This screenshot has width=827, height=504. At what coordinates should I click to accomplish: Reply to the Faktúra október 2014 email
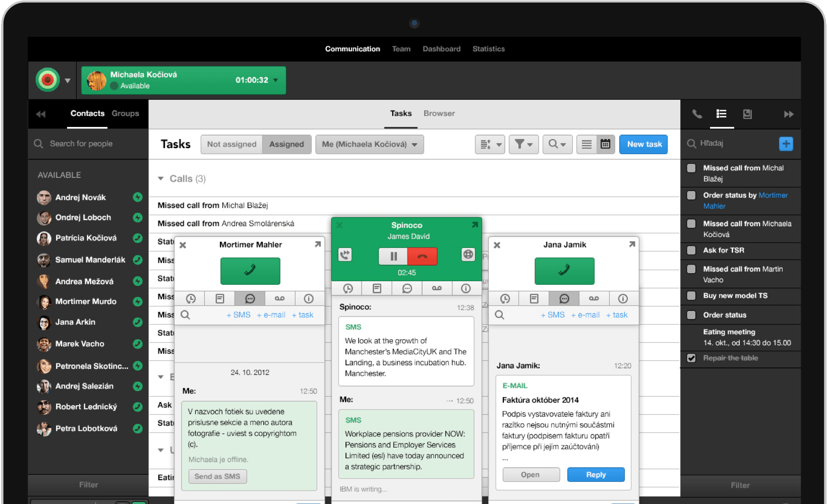click(x=596, y=475)
